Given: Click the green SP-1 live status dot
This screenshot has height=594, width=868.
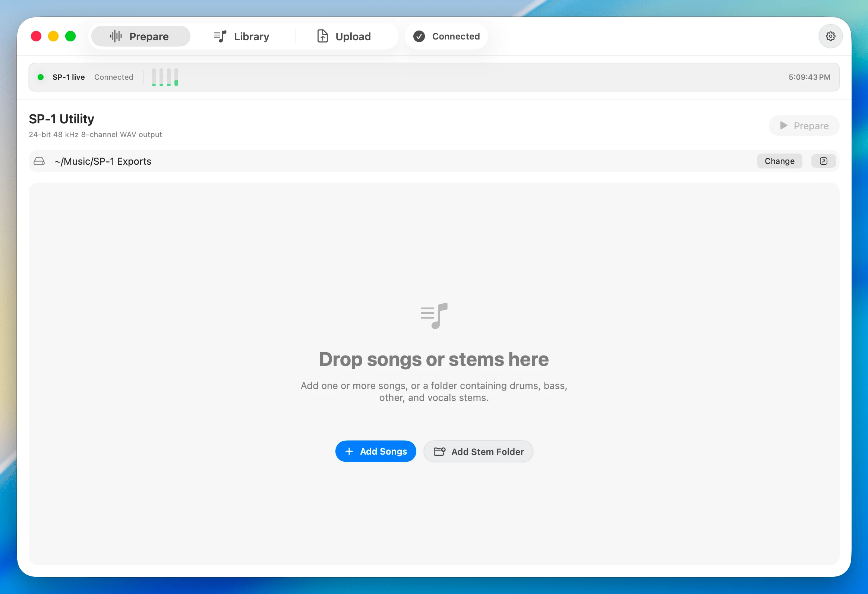Looking at the screenshot, I should pos(41,77).
